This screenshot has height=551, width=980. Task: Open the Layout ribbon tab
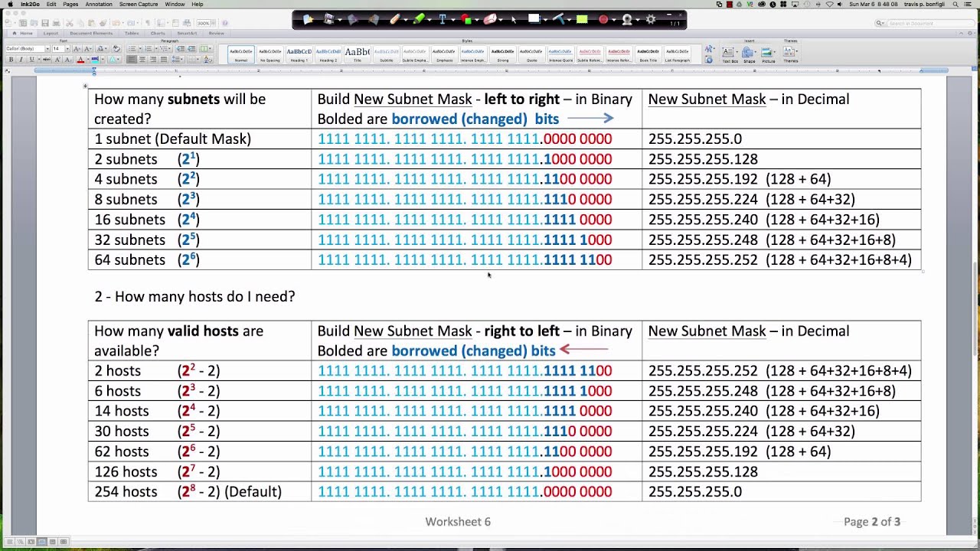tap(51, 33)
